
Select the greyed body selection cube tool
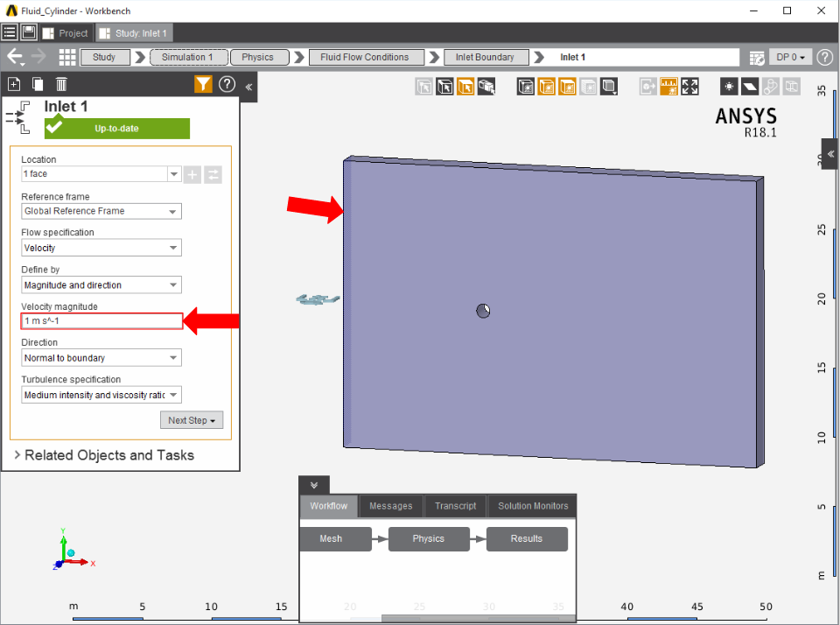pyautogui.click(x=423, y=87)
